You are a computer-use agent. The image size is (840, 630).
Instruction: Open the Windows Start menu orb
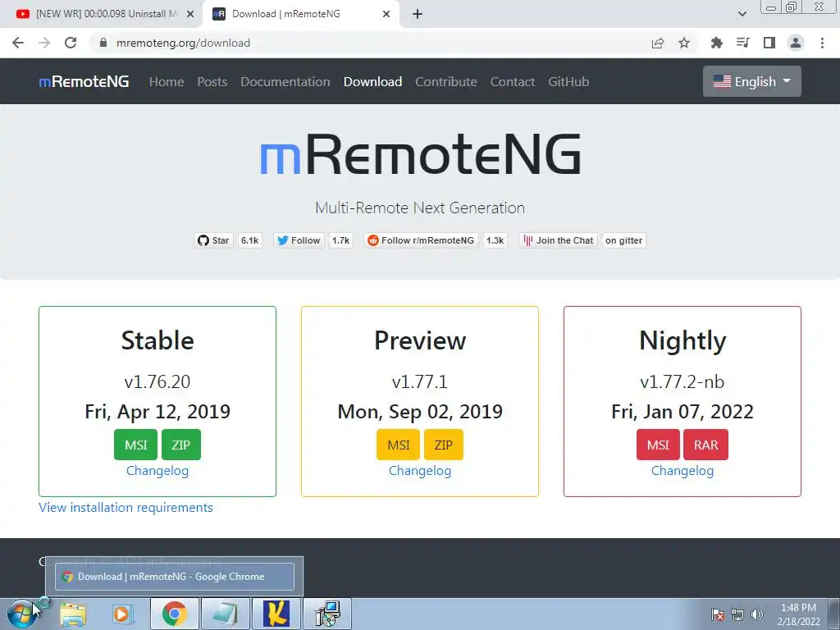pos(22,614)
